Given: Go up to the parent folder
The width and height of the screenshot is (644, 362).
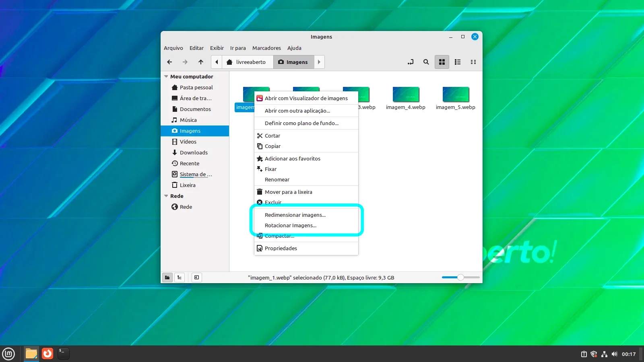Looking at the screenshot, I should pyautogui.click(x=201, y=62).
